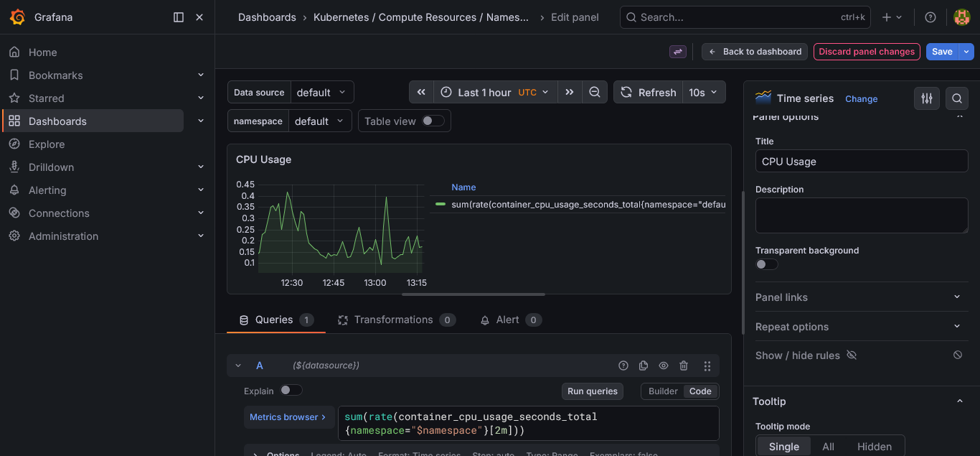Switch to the Queries tab
This screenshot has height=456, width=980.
[x=276, y=320]
